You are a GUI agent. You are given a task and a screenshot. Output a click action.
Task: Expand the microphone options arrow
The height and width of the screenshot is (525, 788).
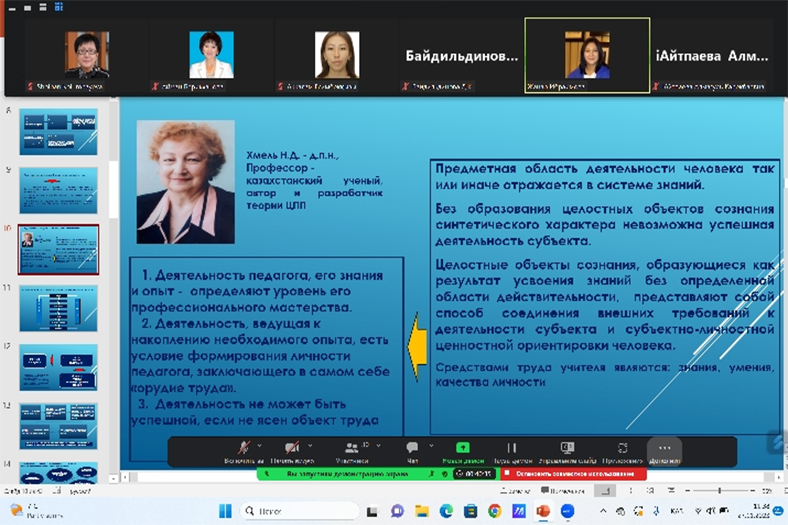[259, 444]
